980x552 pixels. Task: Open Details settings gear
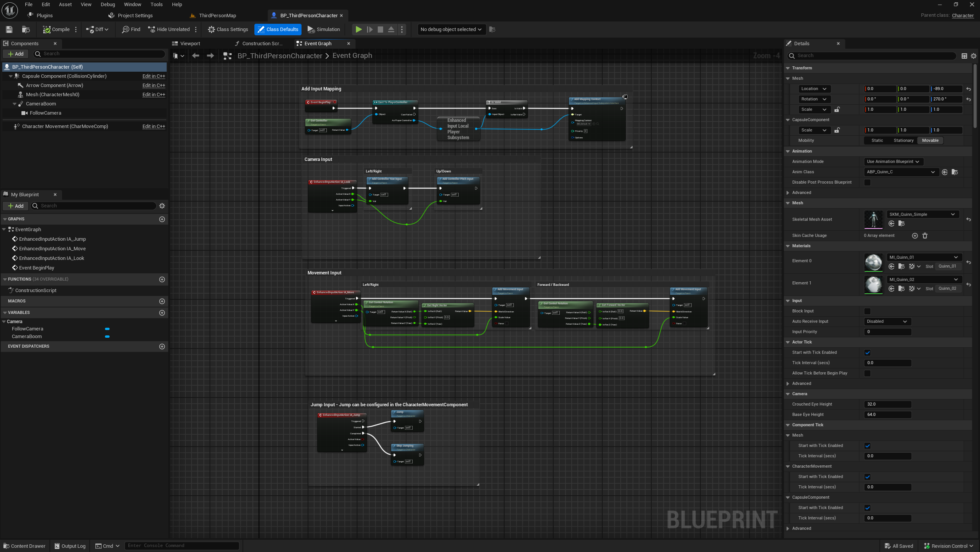pyautogui.click(x=973, y=56)
